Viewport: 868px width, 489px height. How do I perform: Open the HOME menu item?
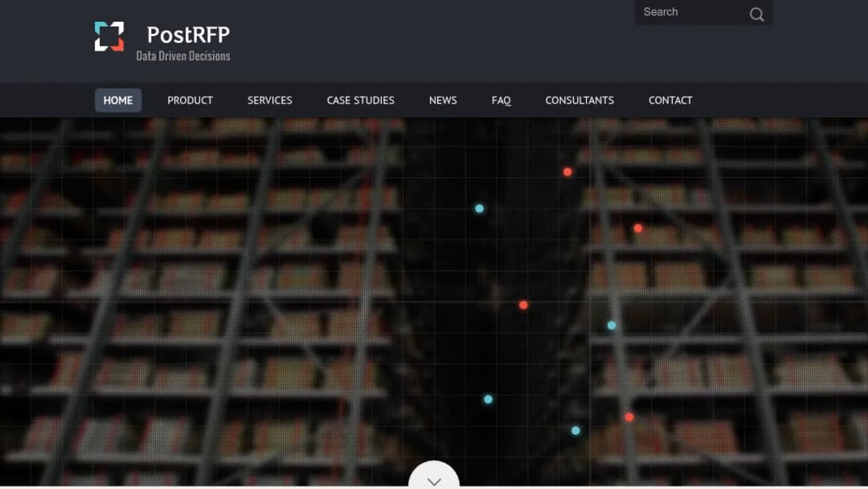point(118,101)
